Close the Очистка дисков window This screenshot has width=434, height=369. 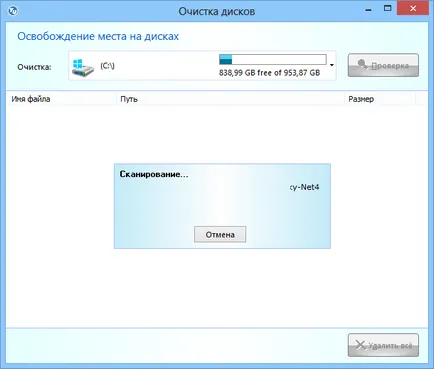click(x=413, y=9)
